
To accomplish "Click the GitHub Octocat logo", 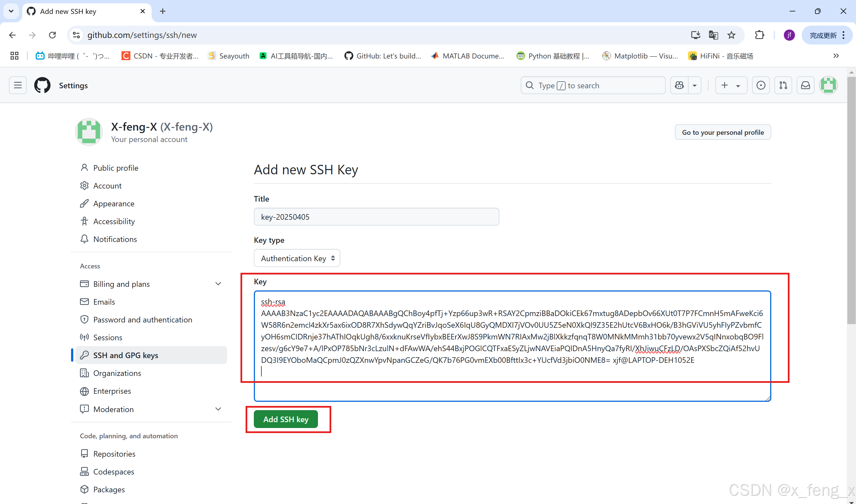I will coord(42,85).
